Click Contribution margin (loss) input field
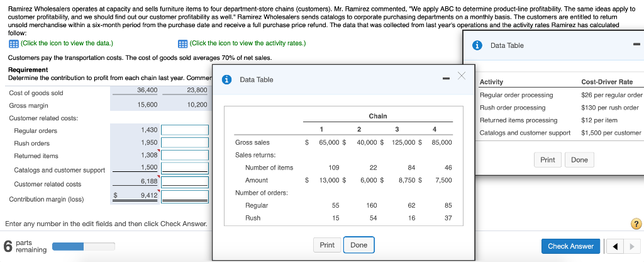The width and height of the screenshot is (644, 262). pyautogui.click(x=185, y=196)
